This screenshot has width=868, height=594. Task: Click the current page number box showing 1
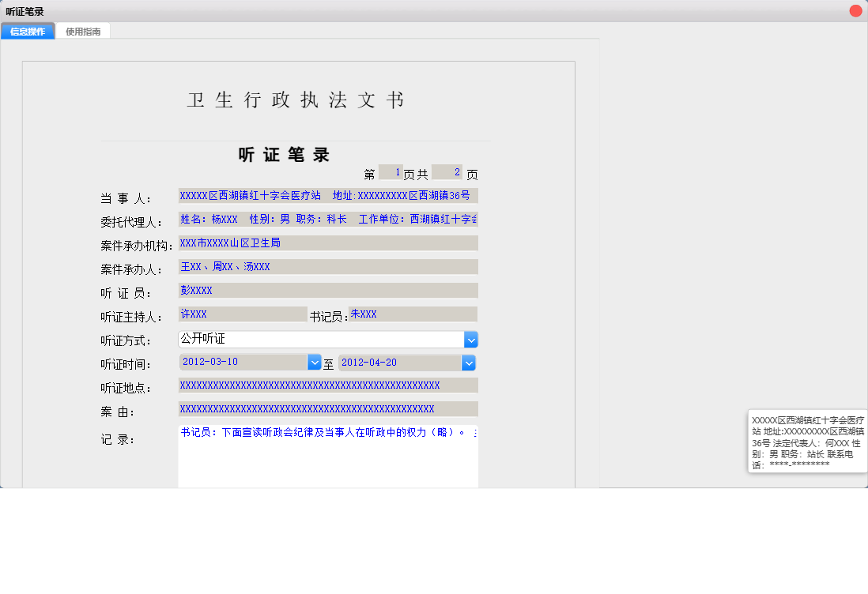[x=390, y=171]
